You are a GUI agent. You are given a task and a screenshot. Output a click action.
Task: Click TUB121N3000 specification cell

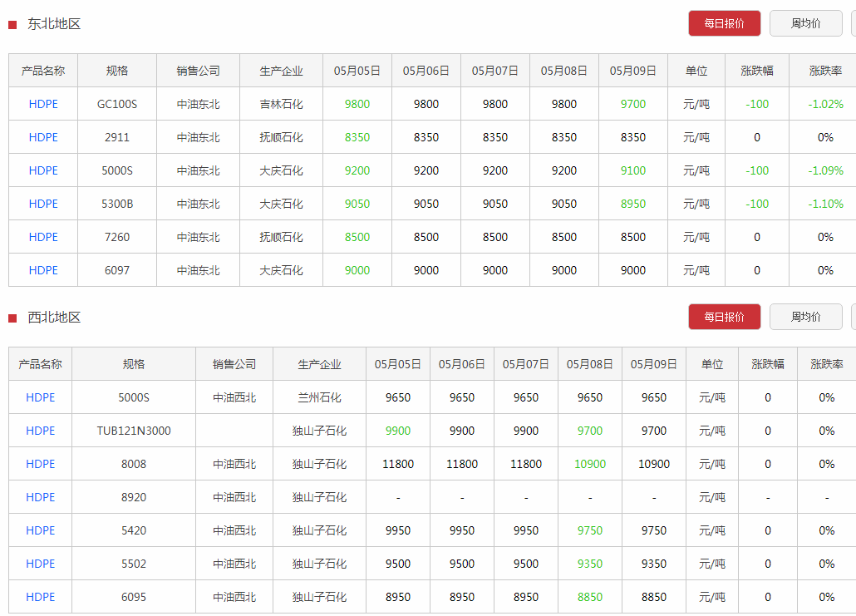click(x=134, y=431)
